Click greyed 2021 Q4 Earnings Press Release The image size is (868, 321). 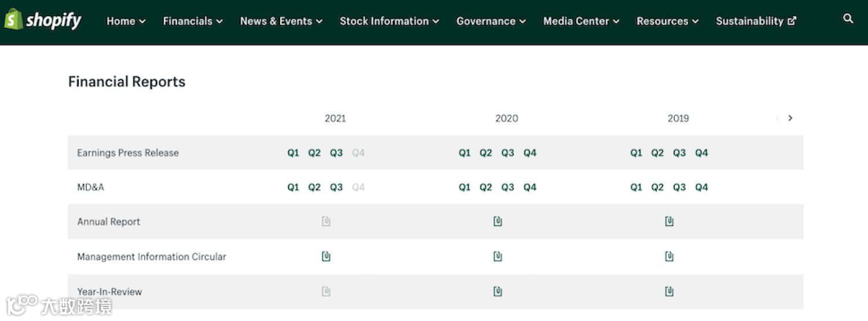pos(358,153)
